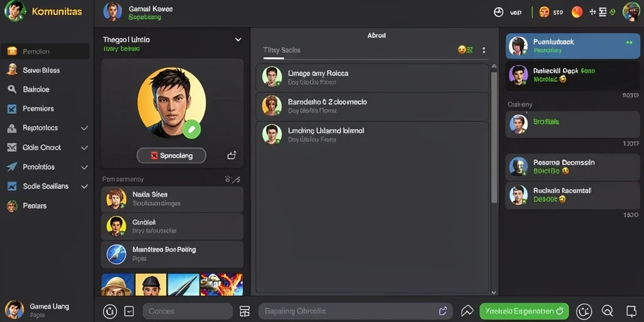
Task: Expand the Reptoriiocs section chevron
Action: coord(84,128)
